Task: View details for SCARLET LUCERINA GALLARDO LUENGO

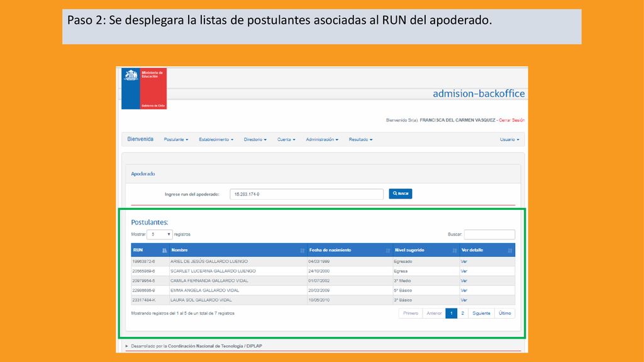Action: point(464,271)
